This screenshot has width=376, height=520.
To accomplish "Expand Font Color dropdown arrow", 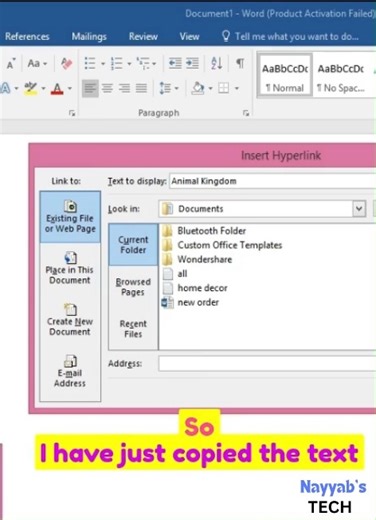I will coord(70,88).
